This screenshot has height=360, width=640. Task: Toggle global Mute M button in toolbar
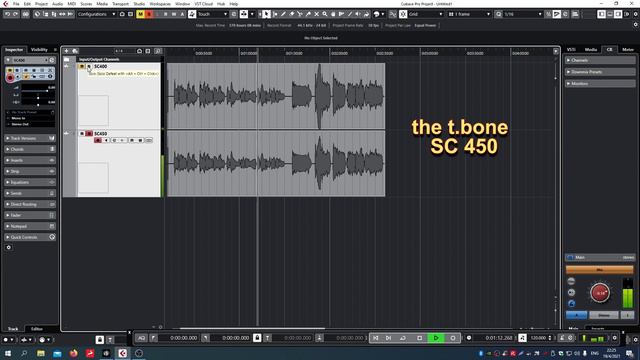[140, 14]
